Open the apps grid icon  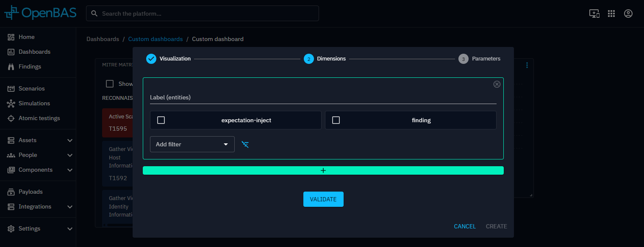(x=611, y=14)
